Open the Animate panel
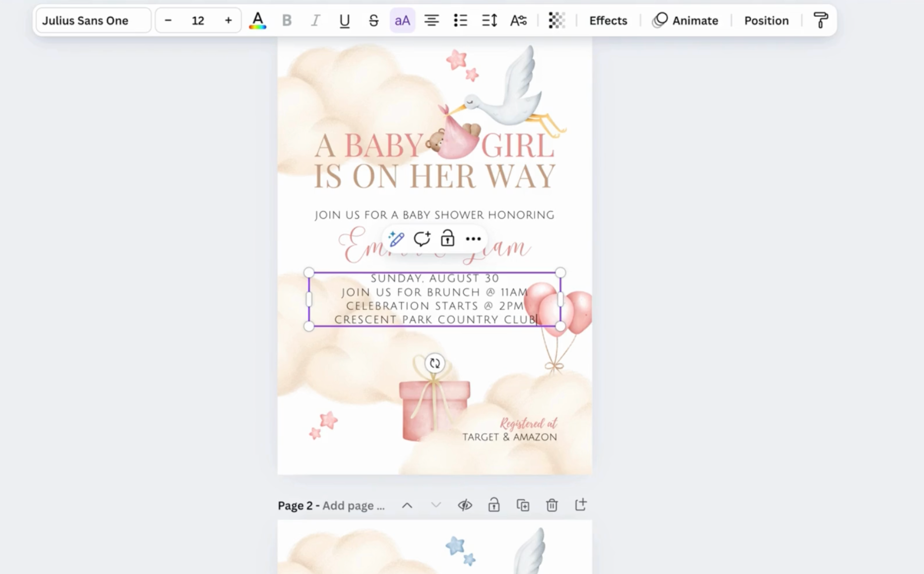The width and height of the screenshot is (924, 574). click(x=685, y=21)
